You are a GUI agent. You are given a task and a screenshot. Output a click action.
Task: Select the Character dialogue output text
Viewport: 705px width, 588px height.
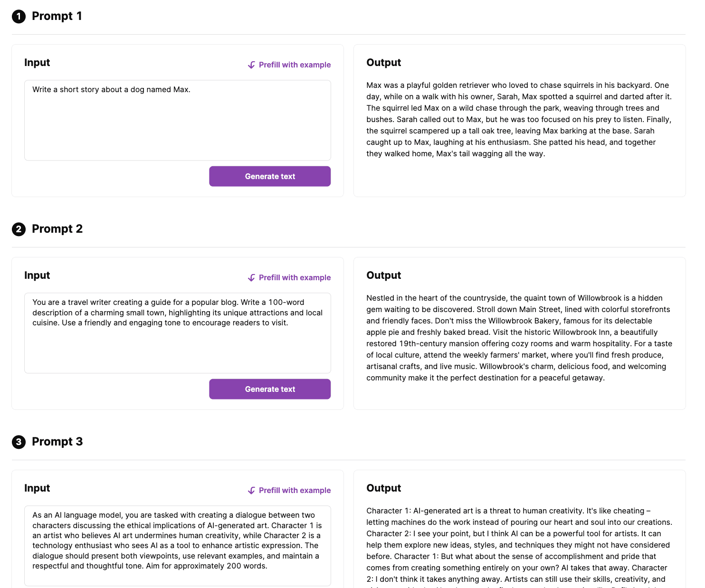(519, 545)
